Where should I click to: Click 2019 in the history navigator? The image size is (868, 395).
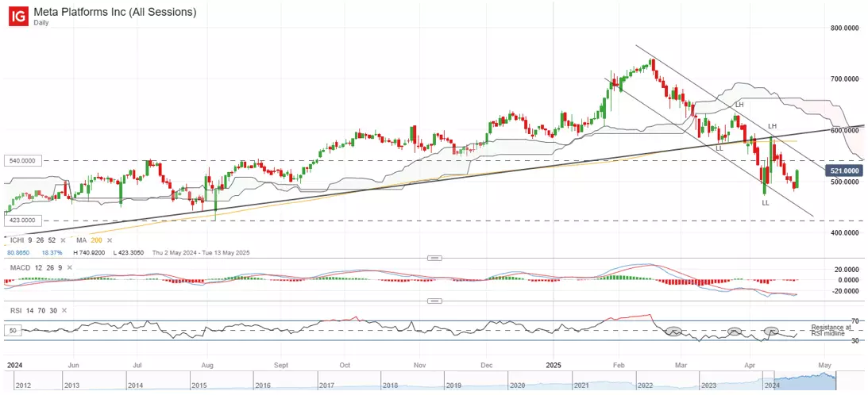pos(454,385)
